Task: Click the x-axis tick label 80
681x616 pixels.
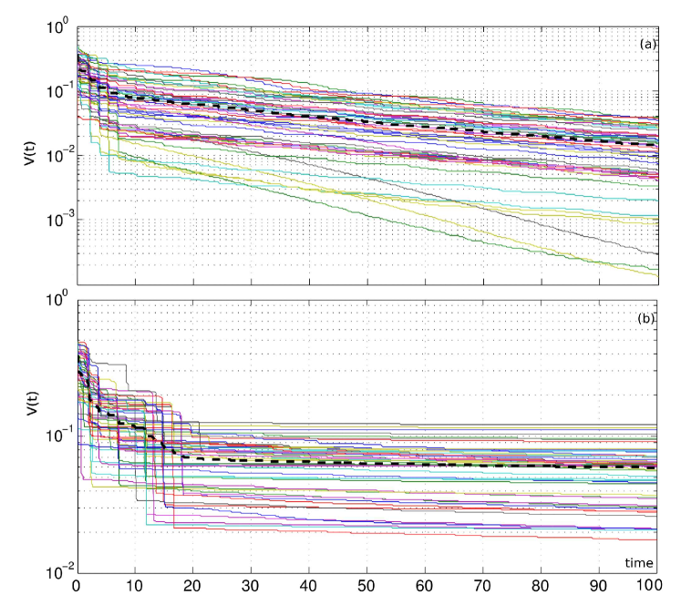Action: [x=541, y=586]
